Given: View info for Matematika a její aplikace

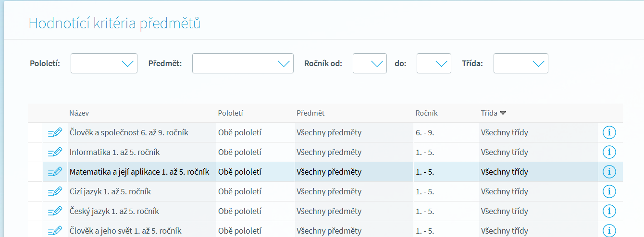Looking at the screenshot, I should [x=609, y=172].
